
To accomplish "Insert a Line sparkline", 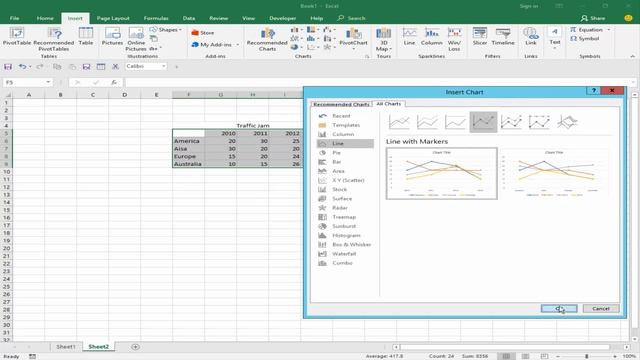I will 409,36.
